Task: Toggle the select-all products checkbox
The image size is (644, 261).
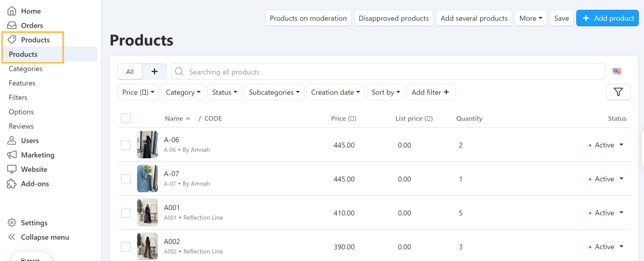Action: 126,118
